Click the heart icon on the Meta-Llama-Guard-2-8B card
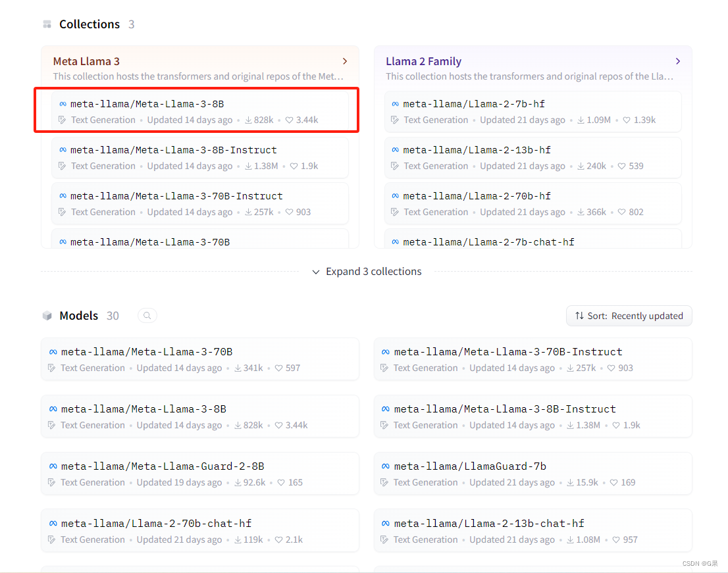 coord(281,482)
